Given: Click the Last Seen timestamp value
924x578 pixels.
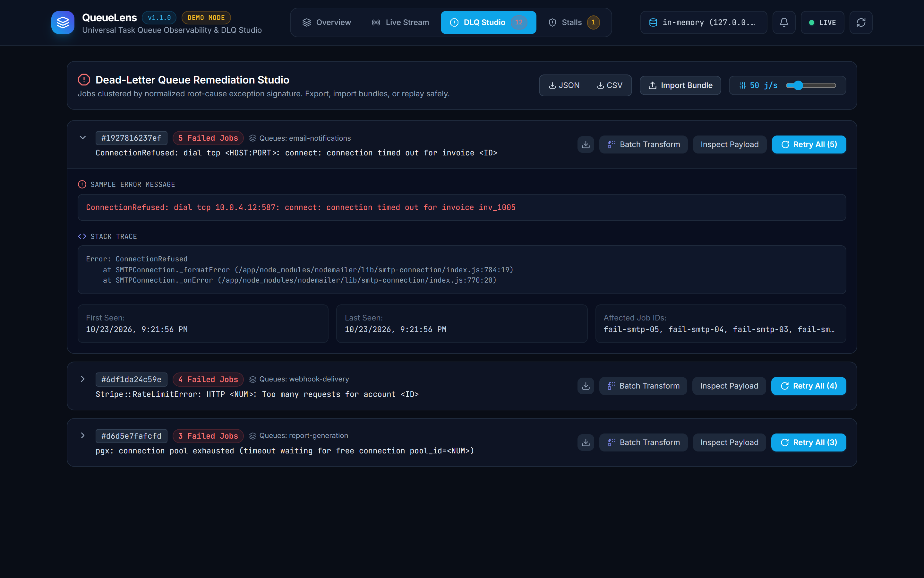Looking at the screenshot, I should click(x=396, y=329).
